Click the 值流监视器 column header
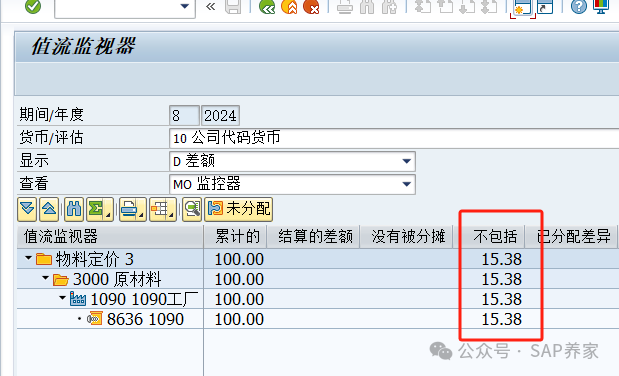The image size is (619, 376). pyautogui.click(x=111, y=237)
